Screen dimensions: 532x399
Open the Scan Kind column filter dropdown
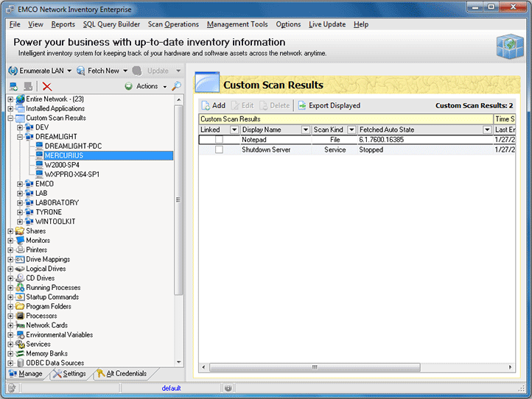(x=351, y=130)
